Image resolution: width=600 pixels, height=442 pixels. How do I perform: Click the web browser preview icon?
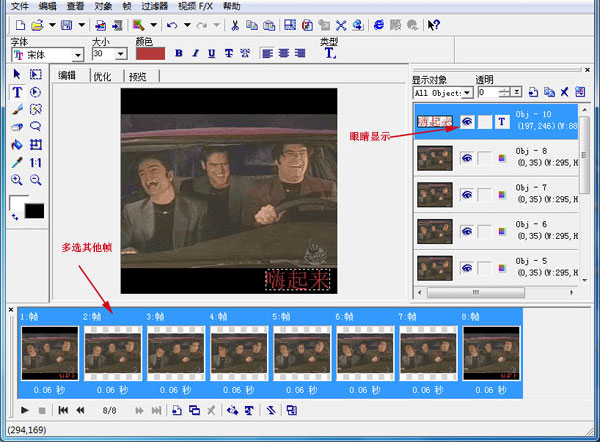coord(378,25)
